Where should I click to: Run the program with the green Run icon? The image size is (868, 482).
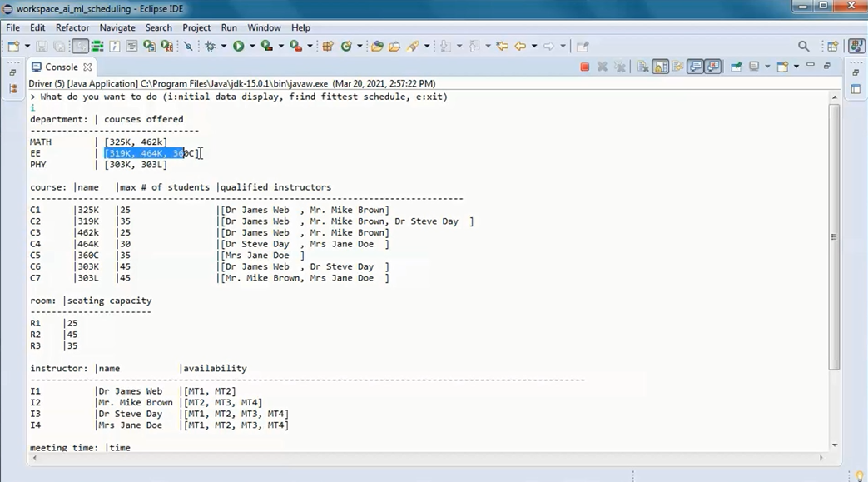(237, 46)
